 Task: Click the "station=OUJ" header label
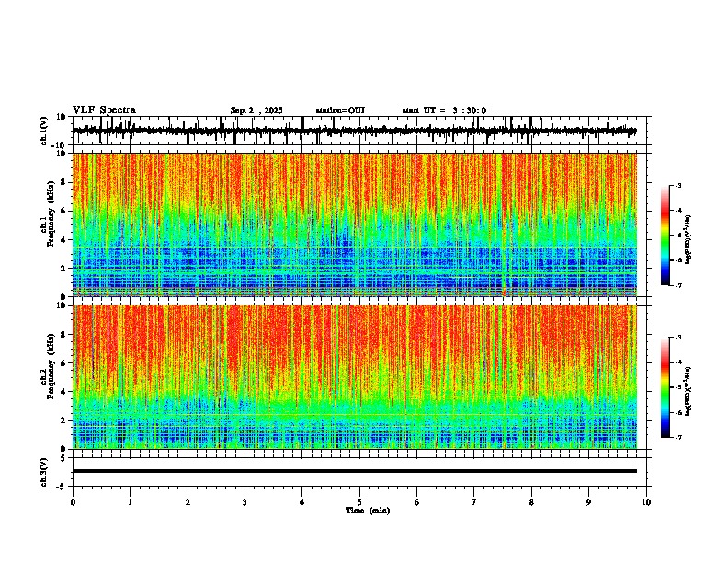click(x=340, y=110)
